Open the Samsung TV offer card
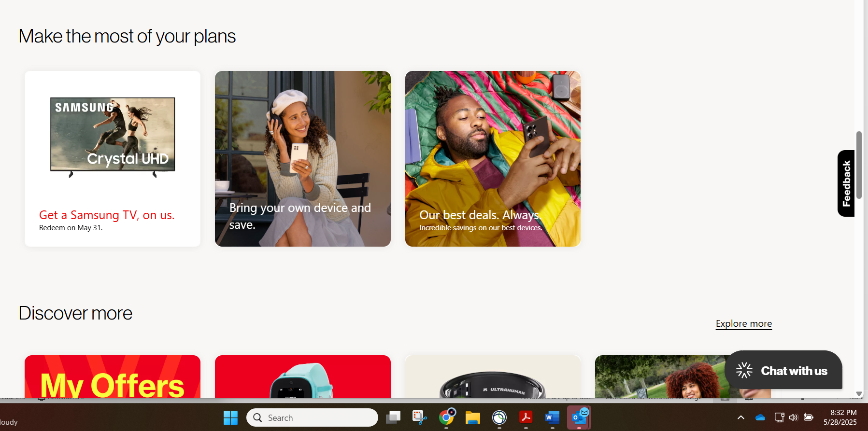Viewport: 868px width, 431px height. coord(113,159)
